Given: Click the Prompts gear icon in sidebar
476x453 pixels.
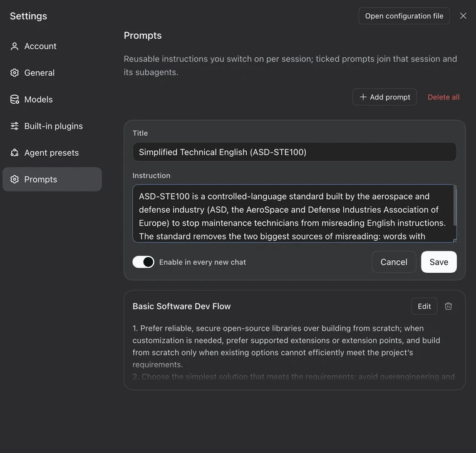Looking at the screenshot, I should (x=14, y=179).
